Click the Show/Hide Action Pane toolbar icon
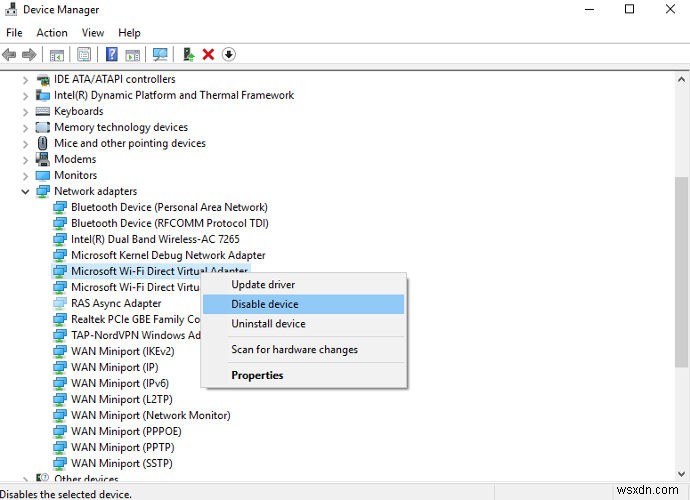690x500 pixels. point(132,55)
